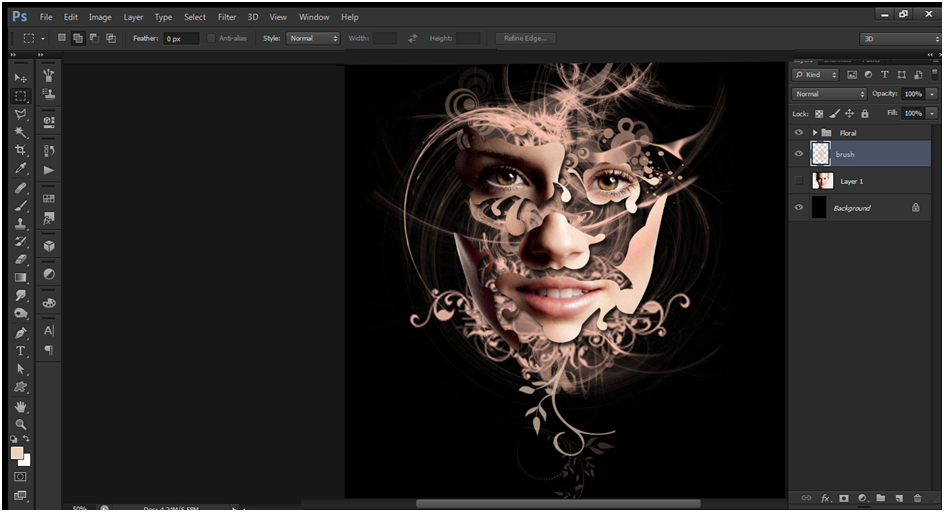Image resolution: width=944 pixels, height=512 pixels.
Task: Select the Brush tool
Action: coord(20,206)
